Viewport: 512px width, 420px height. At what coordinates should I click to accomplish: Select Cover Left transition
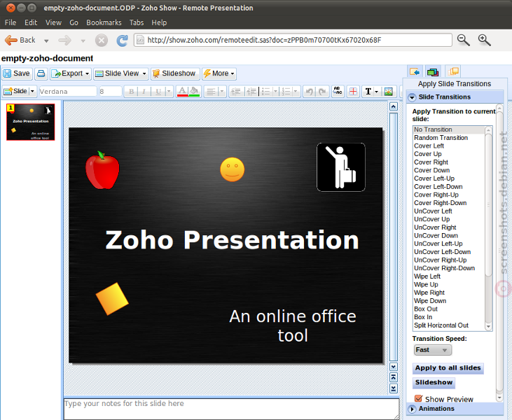[x=449, y=146]
